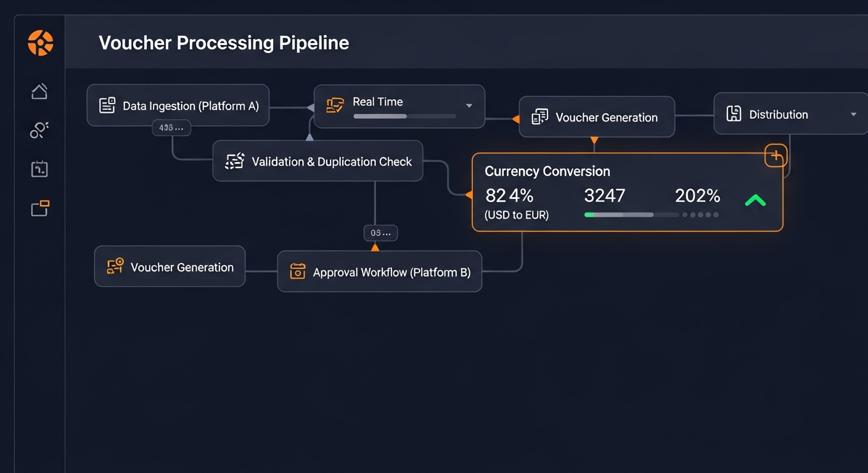Viewport: 868px width, 473px height.
Task: Select the Approval Workflow (Platform B) node
Action: [x=380, y=271]
